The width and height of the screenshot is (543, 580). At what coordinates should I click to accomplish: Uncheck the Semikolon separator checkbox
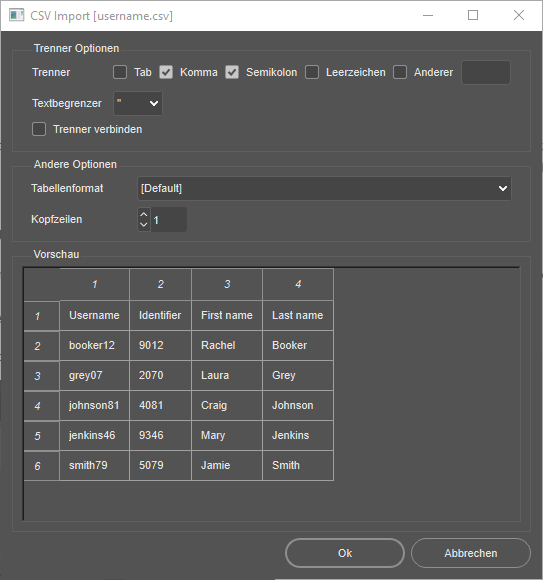pos(232,72)
